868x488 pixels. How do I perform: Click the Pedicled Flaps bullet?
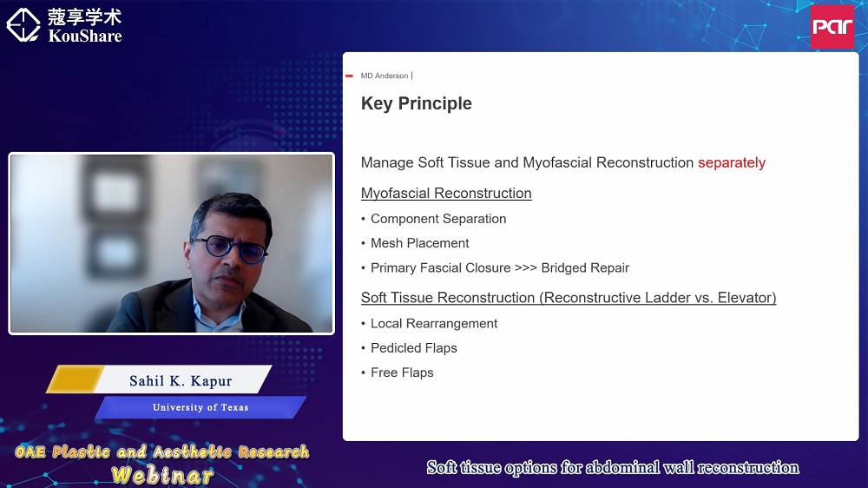point(413,347)
